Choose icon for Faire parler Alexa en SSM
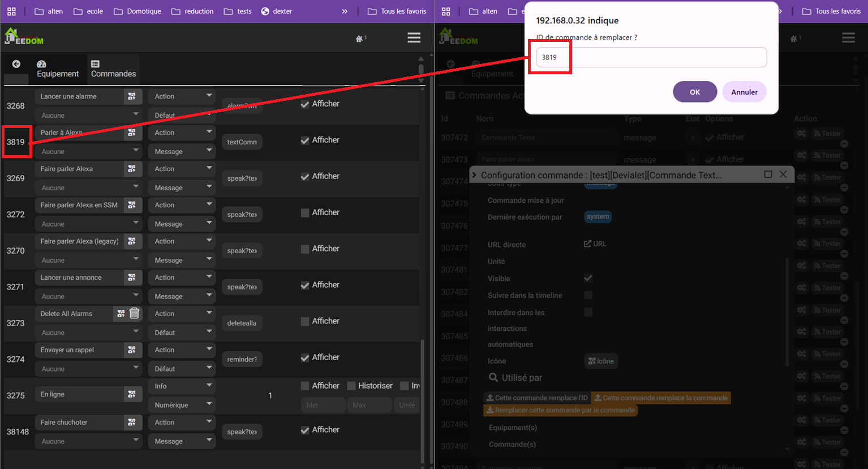 pos(132,205)
